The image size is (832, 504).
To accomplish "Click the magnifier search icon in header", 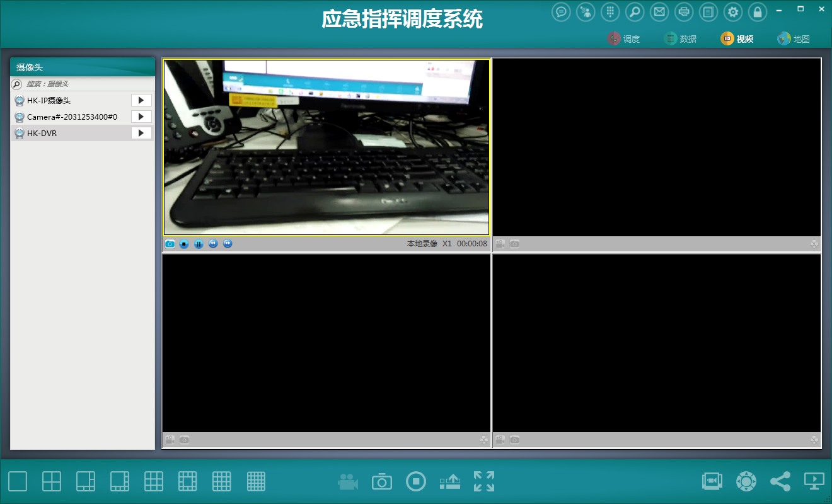I will pos(635,12).
